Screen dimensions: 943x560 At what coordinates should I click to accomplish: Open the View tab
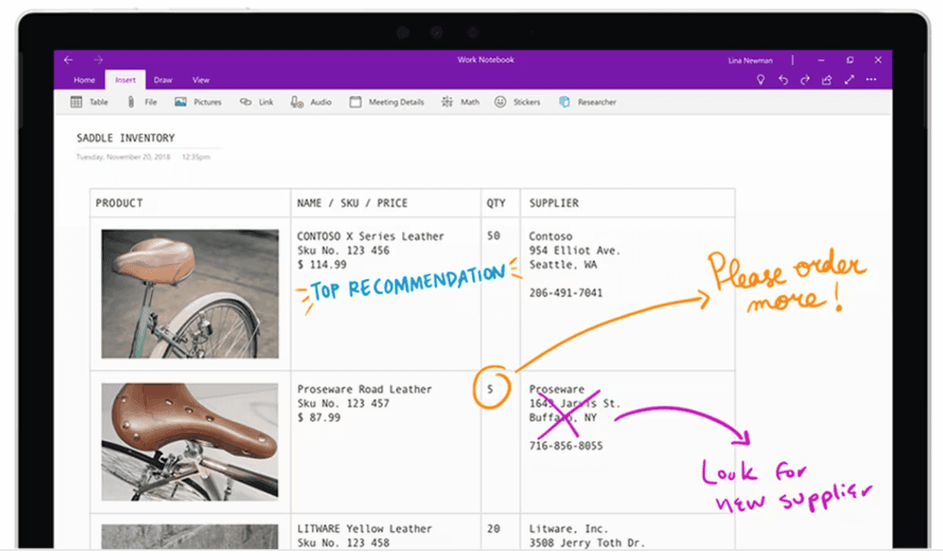click(201, 80)
